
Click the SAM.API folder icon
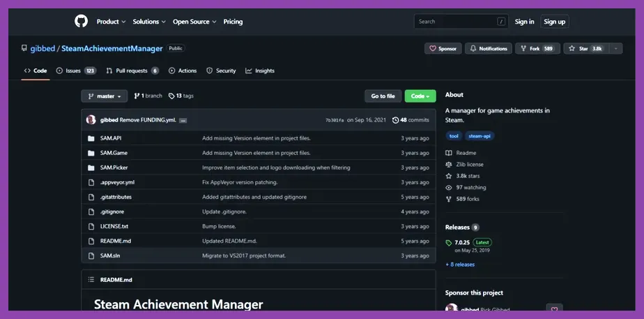[91, 138]
